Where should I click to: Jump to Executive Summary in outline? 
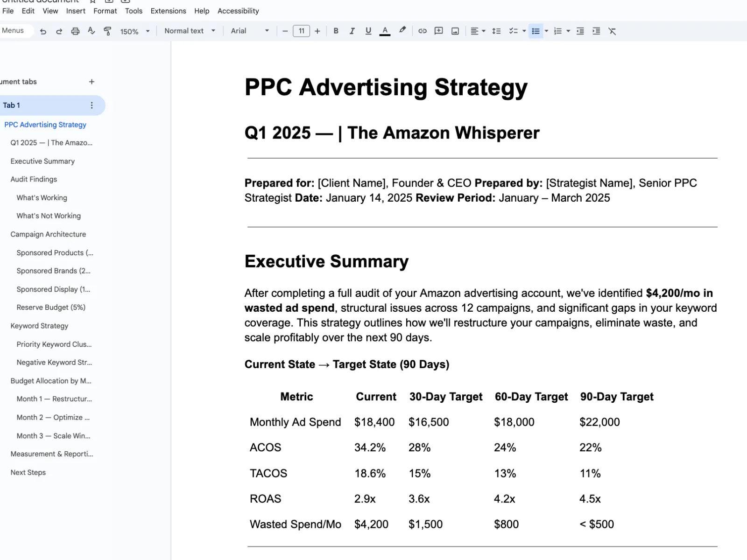[x=42, y=161]
